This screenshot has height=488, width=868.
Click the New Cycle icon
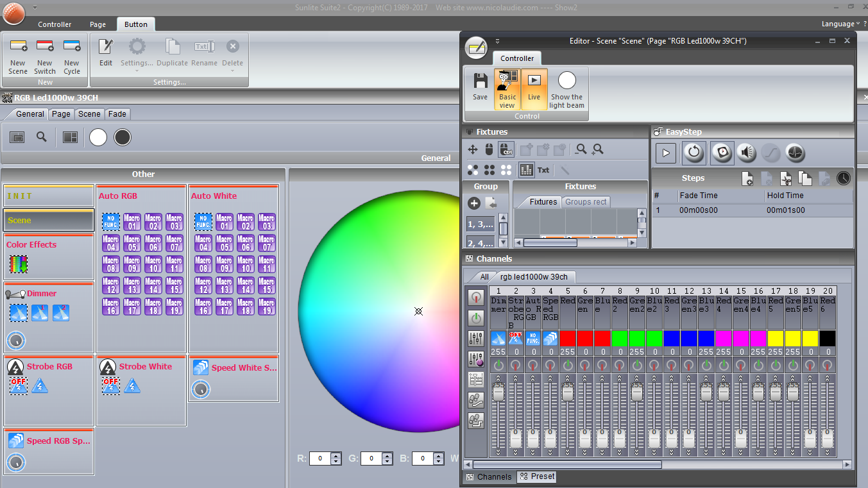[x=72, y=46]
